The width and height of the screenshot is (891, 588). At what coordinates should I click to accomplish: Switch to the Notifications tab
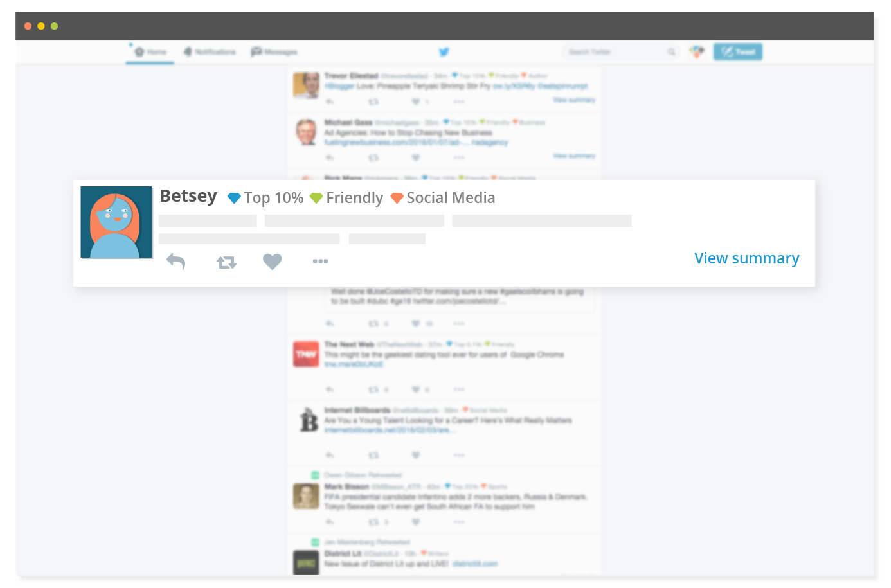(x=210, y=51)
